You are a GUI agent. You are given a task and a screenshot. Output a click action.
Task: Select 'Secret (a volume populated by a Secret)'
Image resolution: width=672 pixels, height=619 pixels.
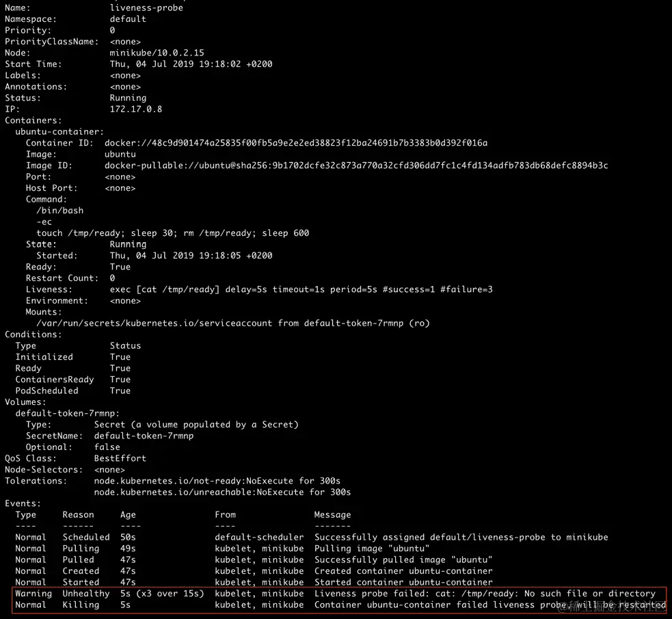196,424
